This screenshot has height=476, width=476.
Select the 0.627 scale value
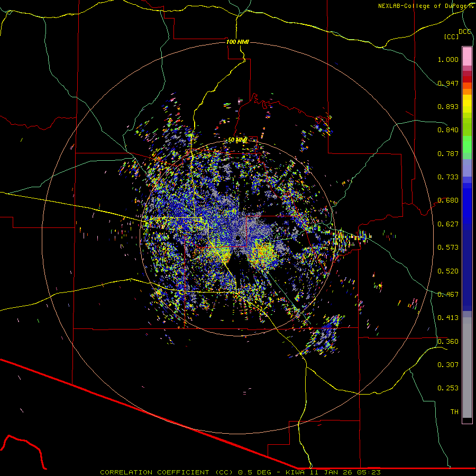(448, 224)
